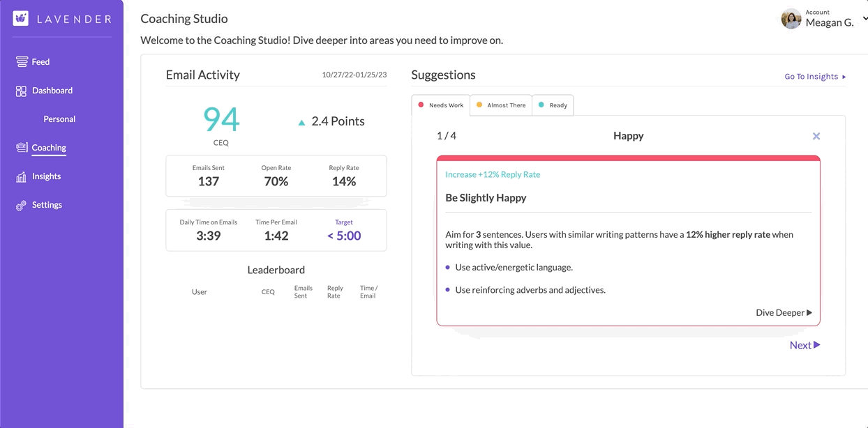Screen dimensions: 868x428
Task: Open the next suggestion with Next arrow
Action: [x=804, y=344]
